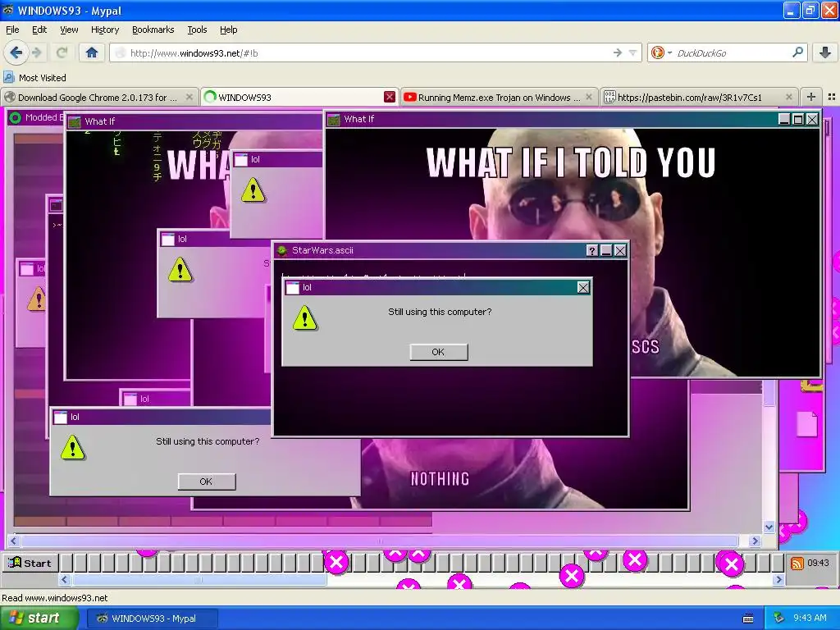Click the warning icon in lower-left lol dialog
The height and width of the screenshot is (630, 840).
(73, 447)
